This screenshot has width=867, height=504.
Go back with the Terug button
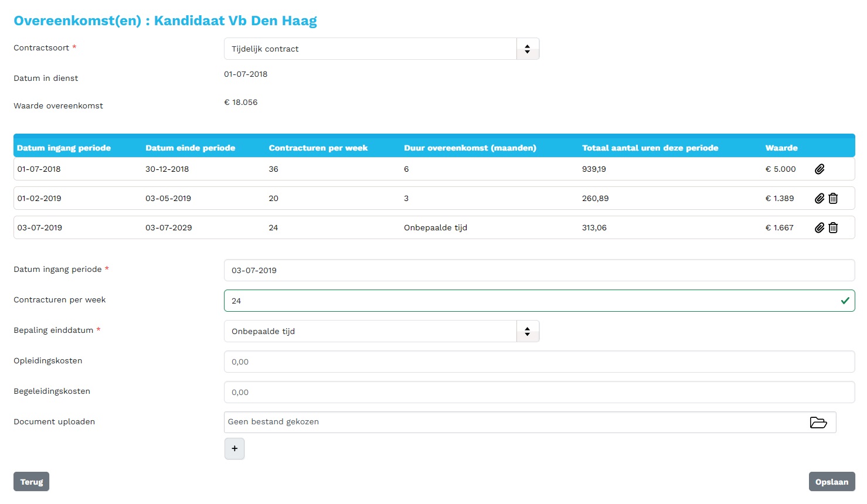32,482
